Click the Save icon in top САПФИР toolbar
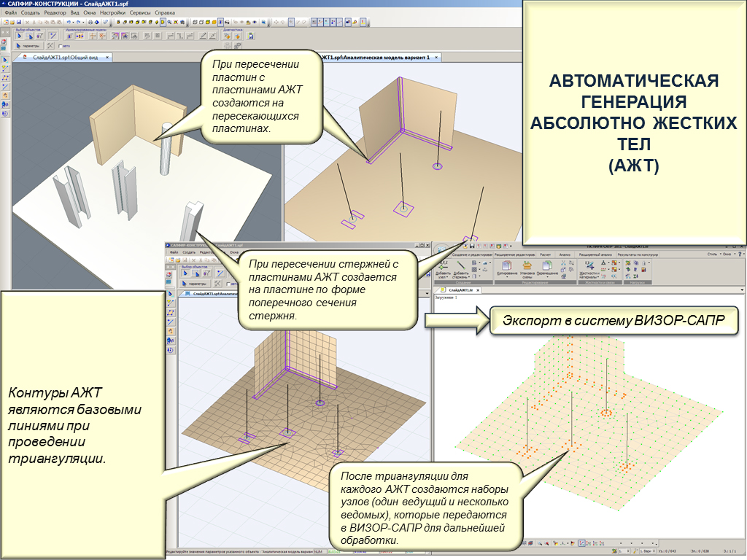The width and height of the screenshot is (747, 560). click(18, 23)
